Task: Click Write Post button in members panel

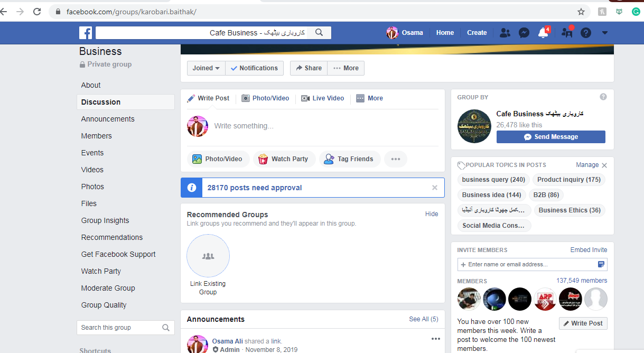Action: [x=583, y=323]
